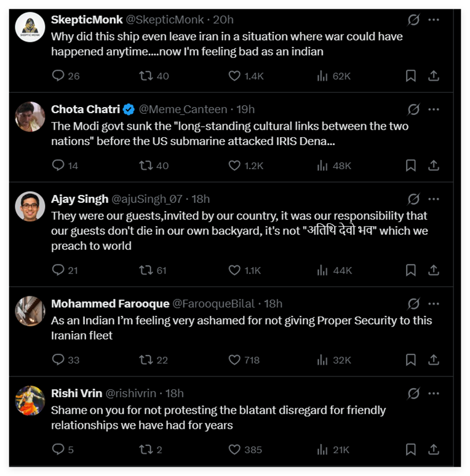
Task: Reply to SkepticMonk's tweet
Action: tap(58, 76)
